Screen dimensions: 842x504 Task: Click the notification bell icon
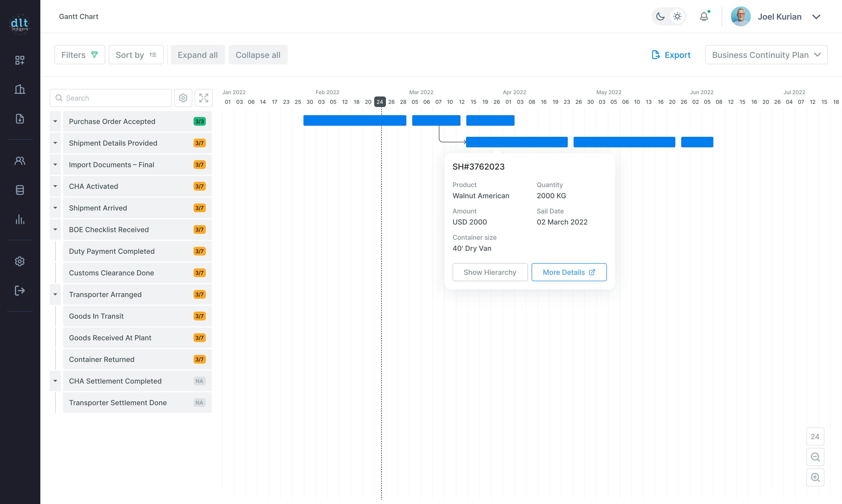click(x=704, y=16)
